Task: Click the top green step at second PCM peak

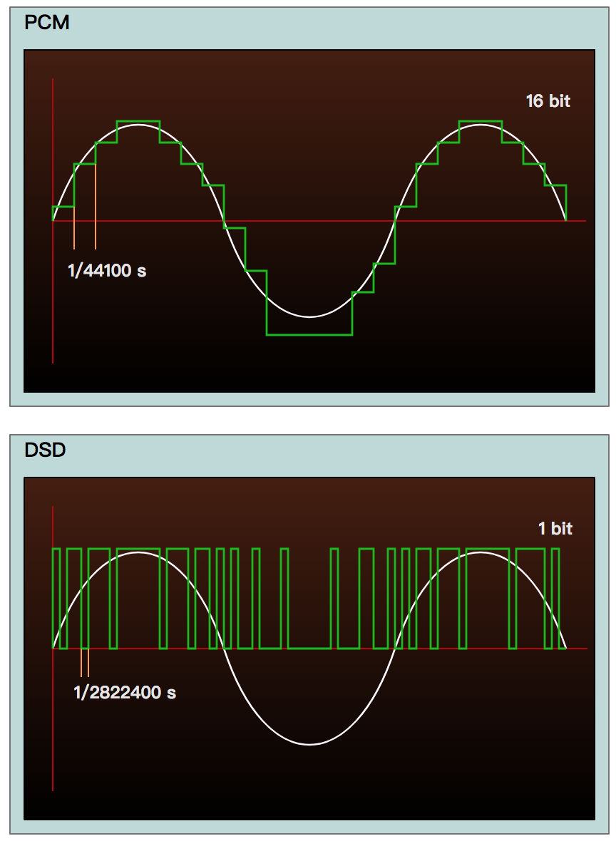Action: [x=480, y=121]
